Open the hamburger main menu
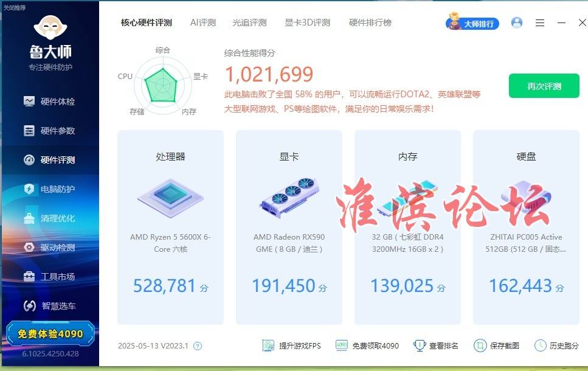The image size is (588, 371). pos(539,23)
